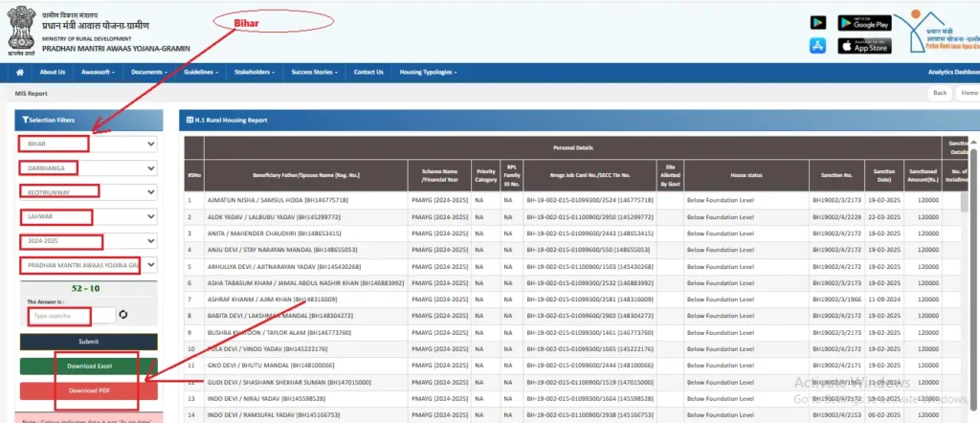
Task: Expand the 2024-2025 financial year dropdown
Action: [x=88, y=241]
